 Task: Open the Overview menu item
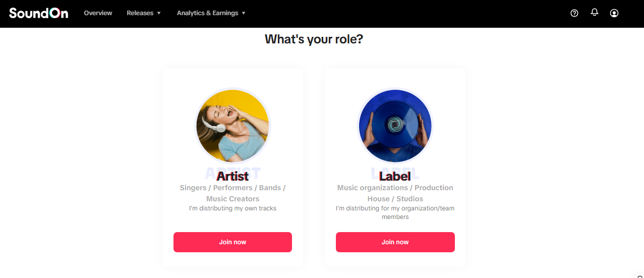(98, 13)
